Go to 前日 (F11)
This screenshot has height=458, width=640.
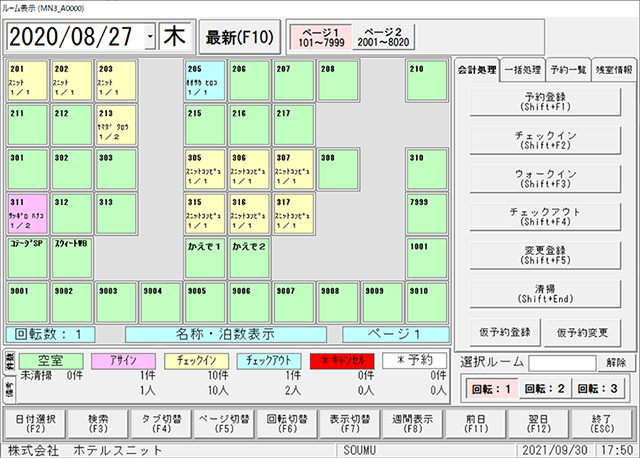click(476, 424)
